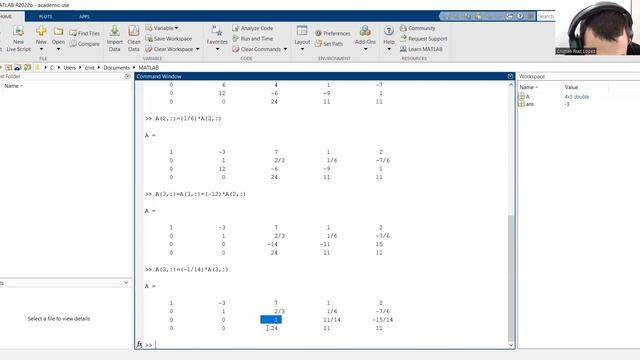Click Run and Time profiler
640x360 pixels.
253,38
